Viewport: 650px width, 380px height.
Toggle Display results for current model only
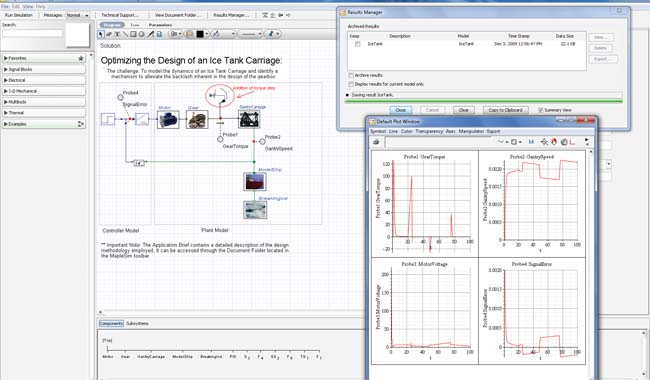pyautogui.click(x=351, y=84)
